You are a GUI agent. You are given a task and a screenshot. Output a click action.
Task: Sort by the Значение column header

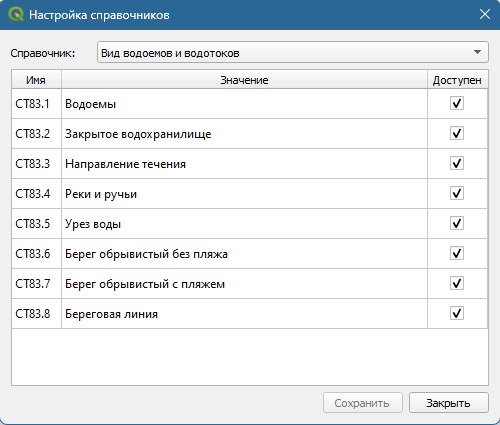(244, 80)
